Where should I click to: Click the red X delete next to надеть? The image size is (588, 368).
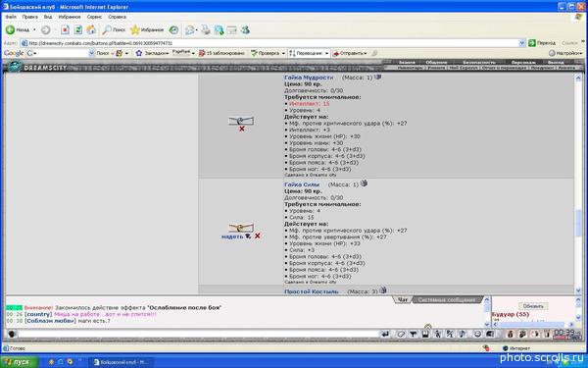point(258,236)
